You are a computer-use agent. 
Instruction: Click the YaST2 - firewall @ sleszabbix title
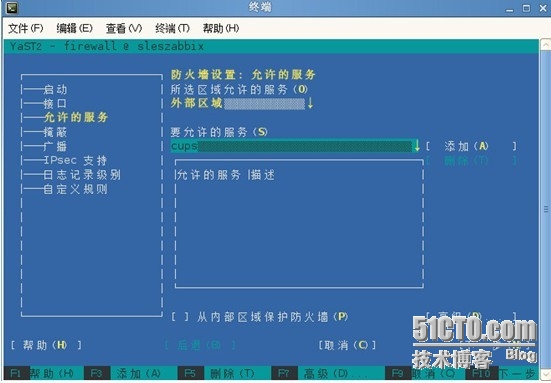[x=107, y=46]
